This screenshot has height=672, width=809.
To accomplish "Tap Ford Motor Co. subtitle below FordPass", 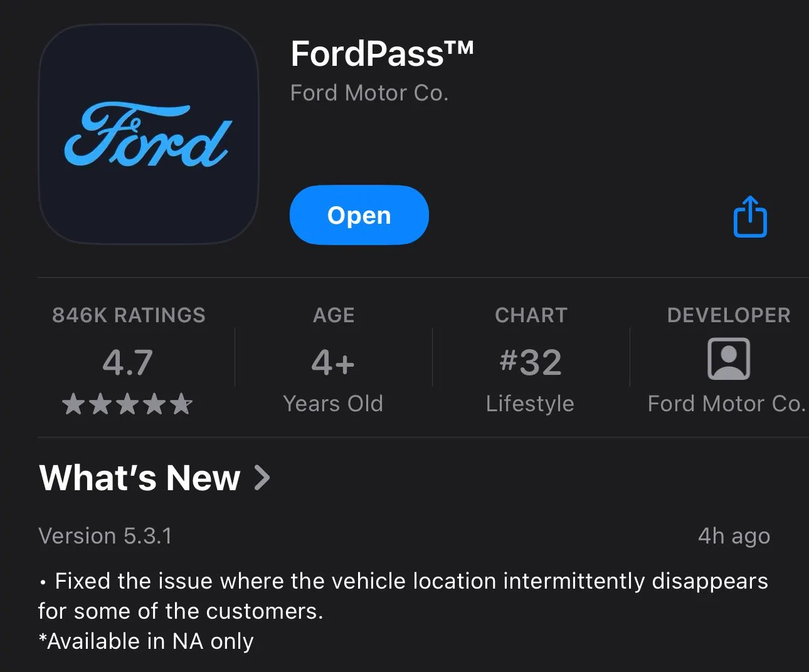I will click(369, 93).
